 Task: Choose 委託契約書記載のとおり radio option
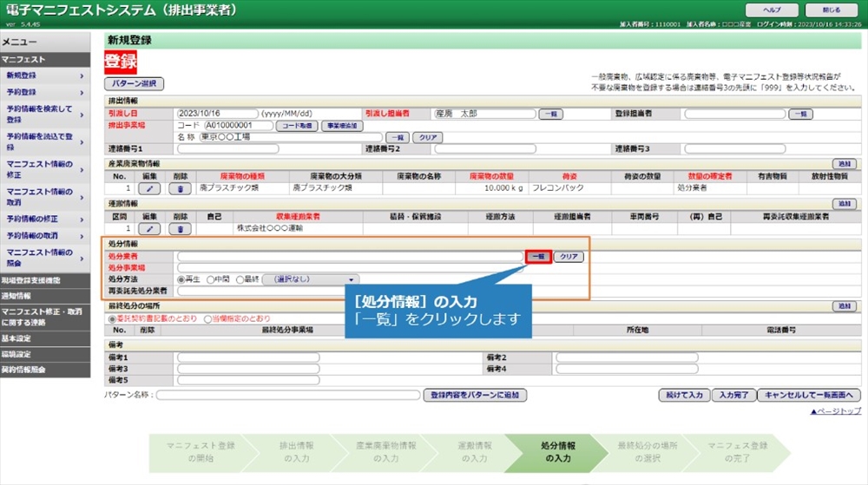(x=112, y=319)
